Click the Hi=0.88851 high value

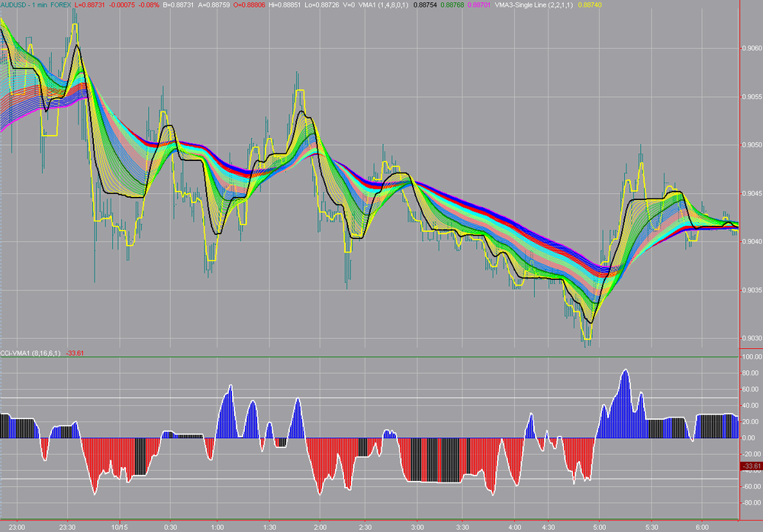click(285, 5)
